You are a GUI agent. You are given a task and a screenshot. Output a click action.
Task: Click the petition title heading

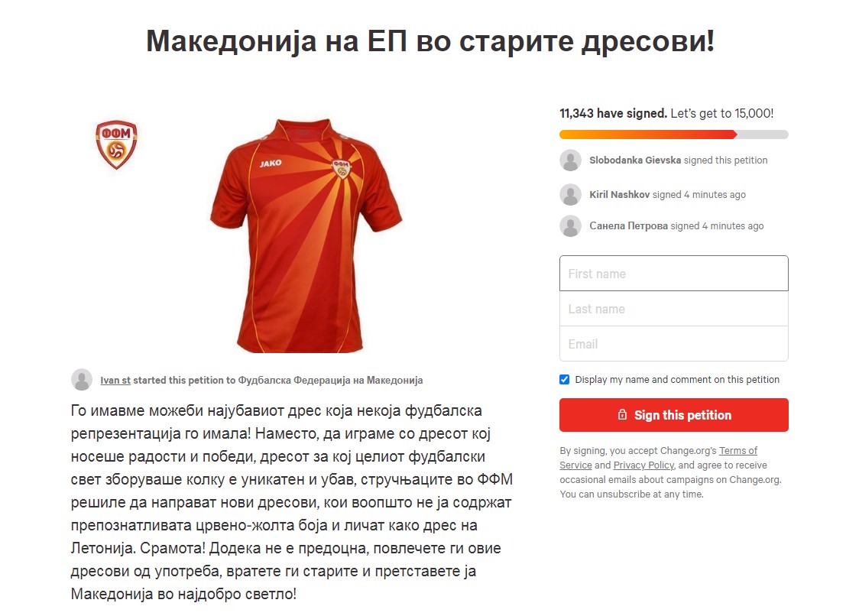point(430,41)
